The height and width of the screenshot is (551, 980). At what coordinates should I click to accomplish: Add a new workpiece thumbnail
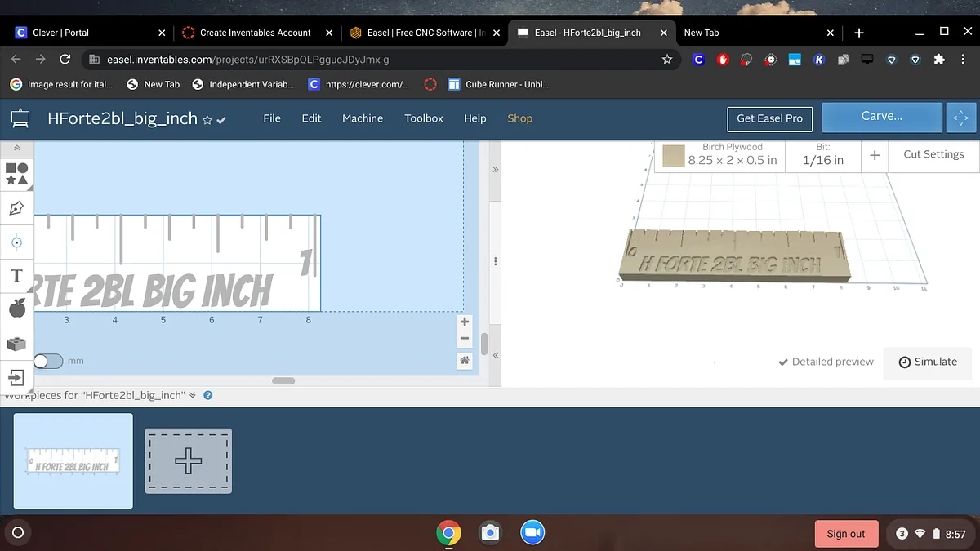pyautogui.click(x=189, y=461)
